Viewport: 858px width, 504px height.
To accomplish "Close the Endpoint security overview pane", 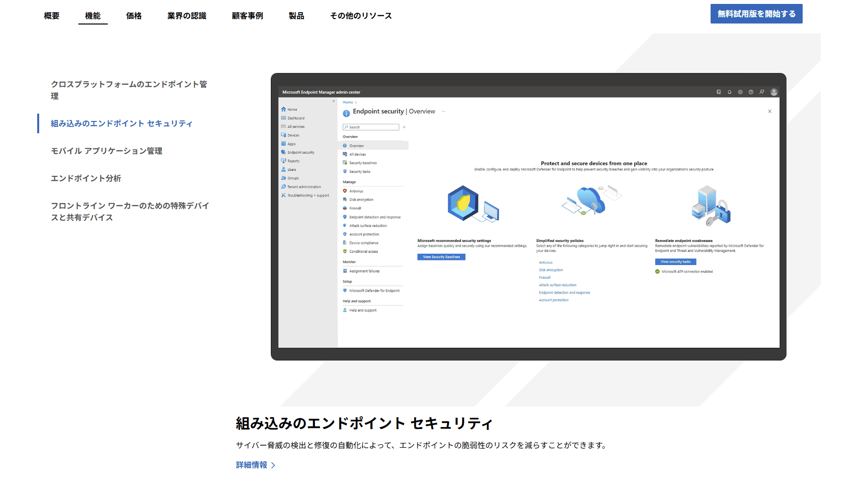I will tap(770, 111).
